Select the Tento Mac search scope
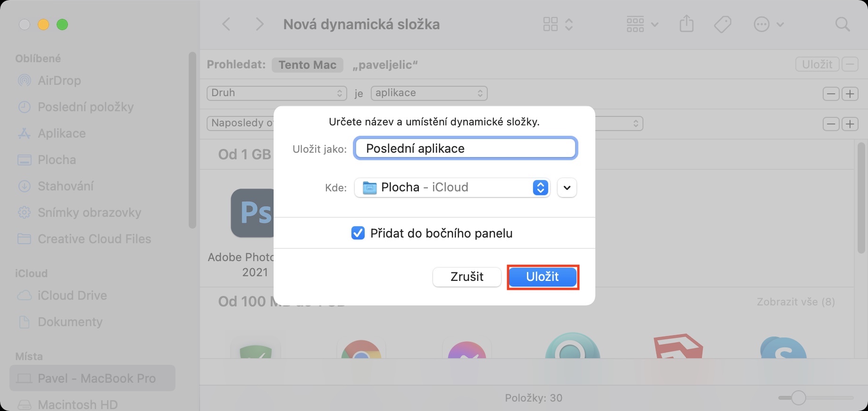Viewport: 868px width, 411px height. [307, 65]
